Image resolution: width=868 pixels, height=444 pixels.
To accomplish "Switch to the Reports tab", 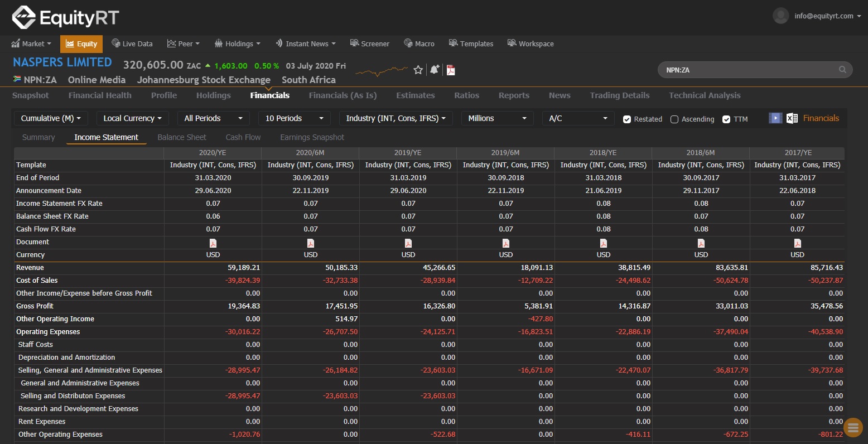I will [x=514, y=95].
